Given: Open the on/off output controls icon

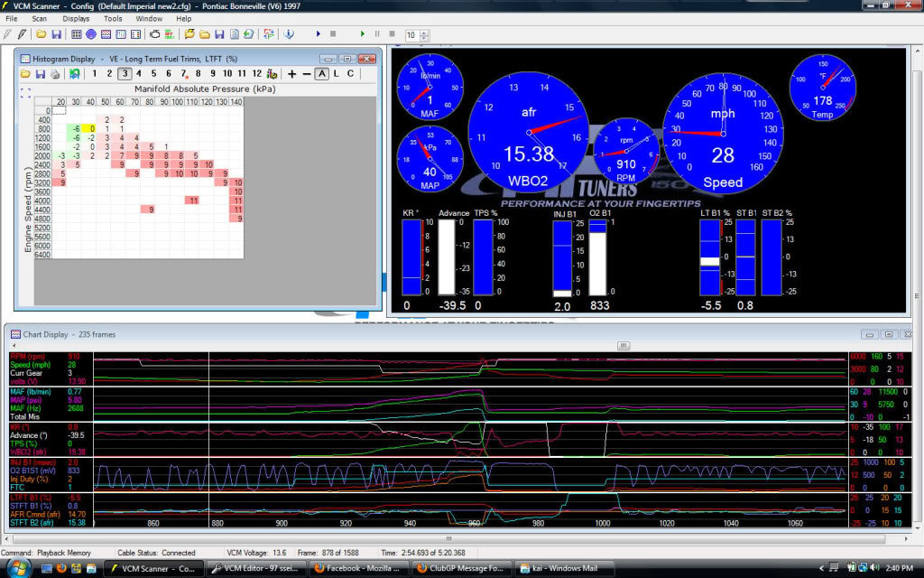Looking at the screenshot, I should click(x=170, y=34).
